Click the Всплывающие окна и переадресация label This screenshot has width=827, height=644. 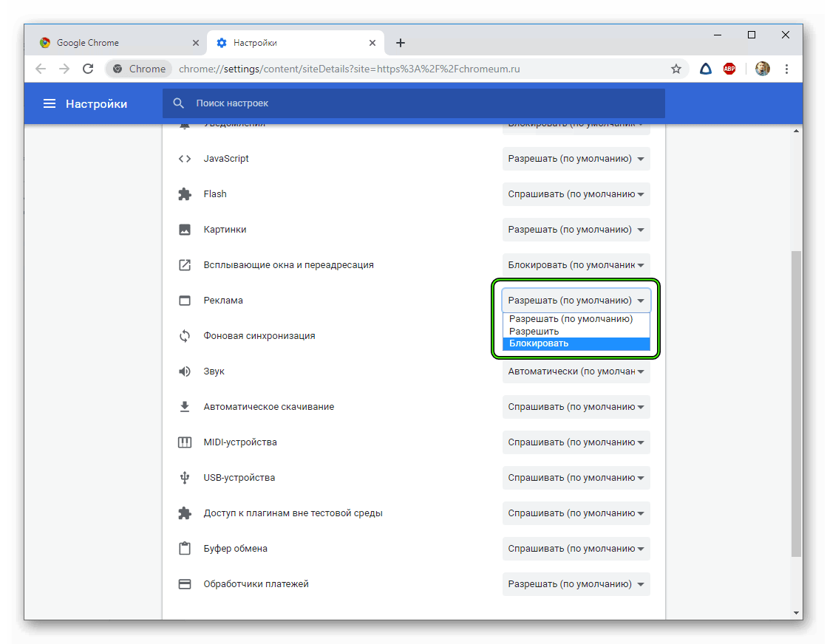288,264
